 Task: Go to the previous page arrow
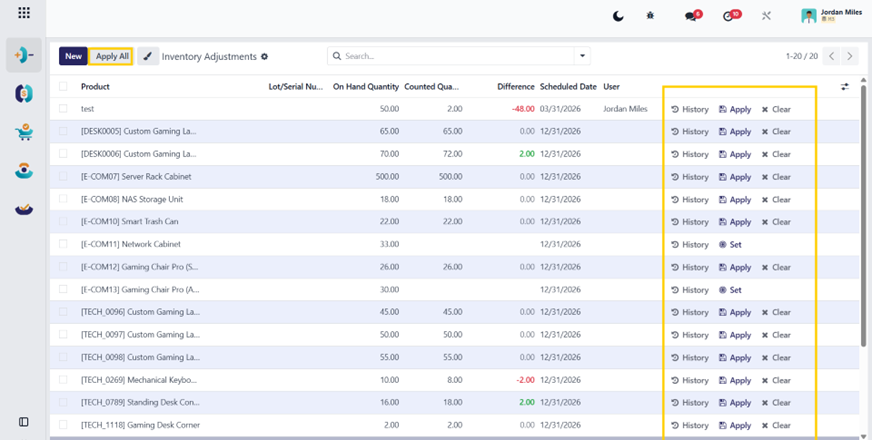[x=831, y=56]
